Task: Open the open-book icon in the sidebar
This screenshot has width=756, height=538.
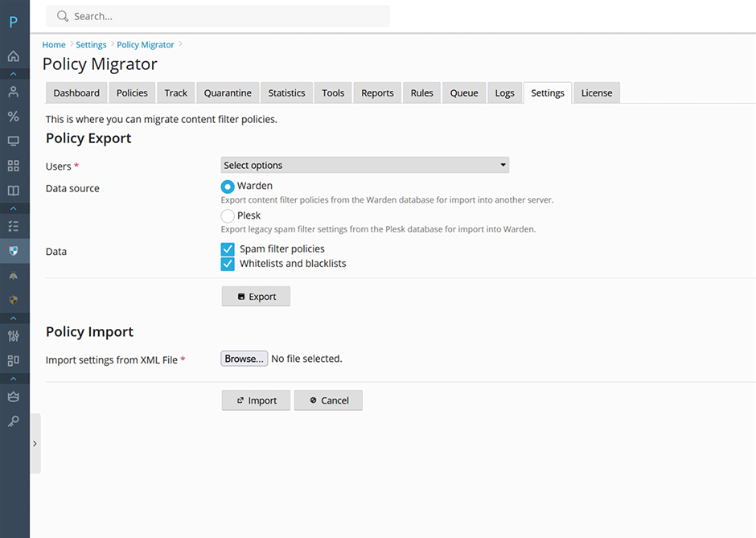Action: click(14, 191)
